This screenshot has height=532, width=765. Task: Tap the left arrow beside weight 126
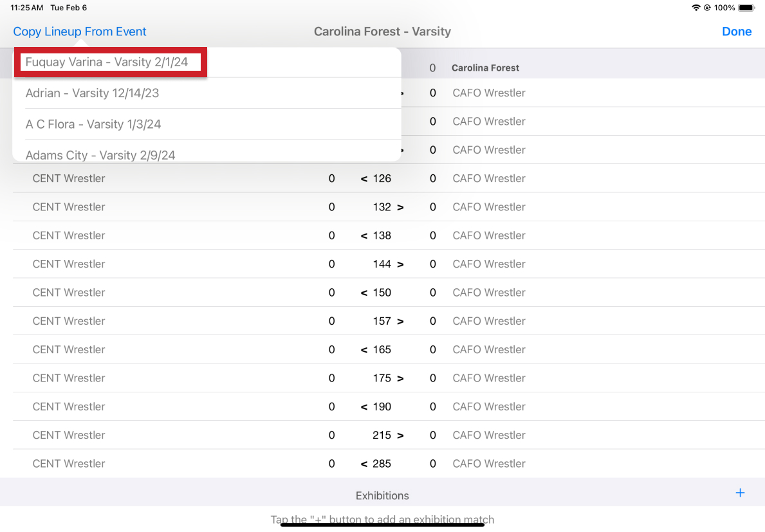[364, 179]
